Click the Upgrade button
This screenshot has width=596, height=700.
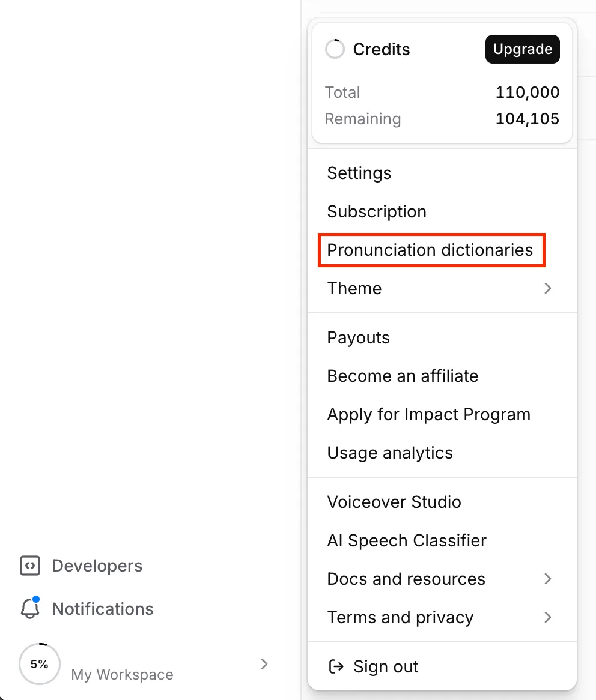[x=522, y=49]
